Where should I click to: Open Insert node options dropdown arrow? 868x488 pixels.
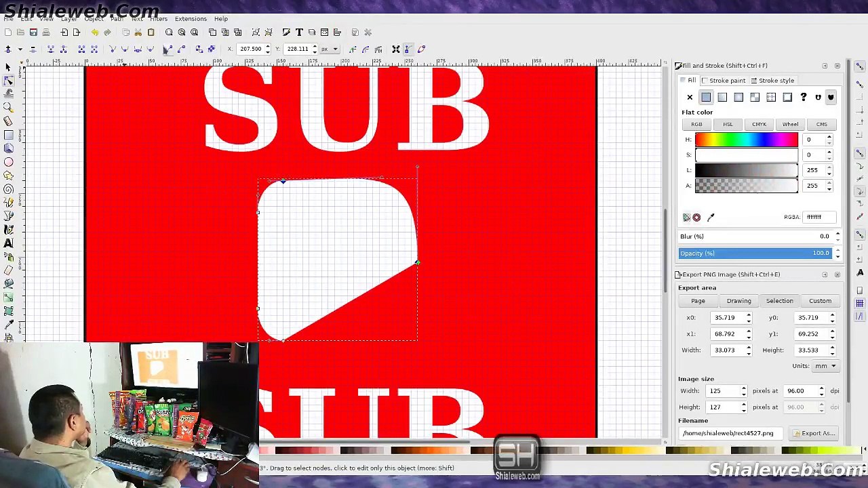[x=20, y=49]
